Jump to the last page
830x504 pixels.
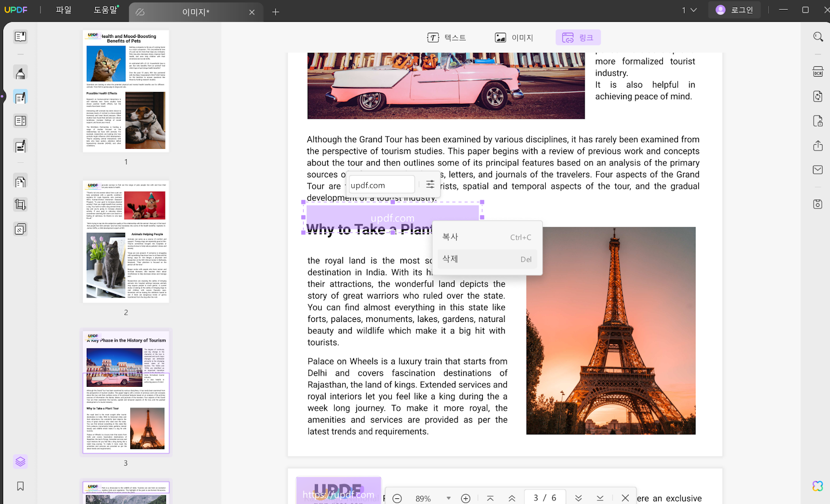click(600, 498)
